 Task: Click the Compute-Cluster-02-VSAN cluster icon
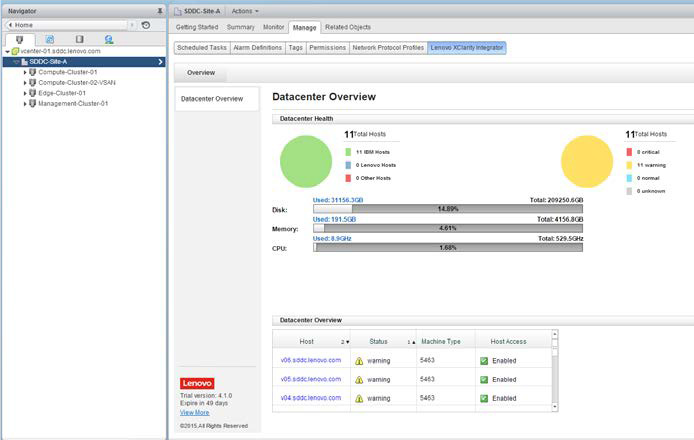(x=32, y=82)
